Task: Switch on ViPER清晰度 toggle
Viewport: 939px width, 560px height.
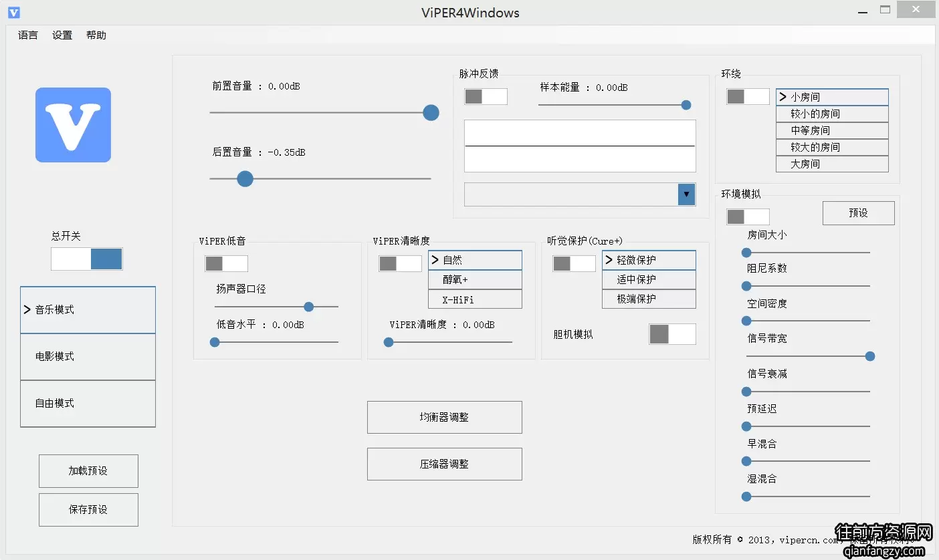Action: (x=401, y=263)
